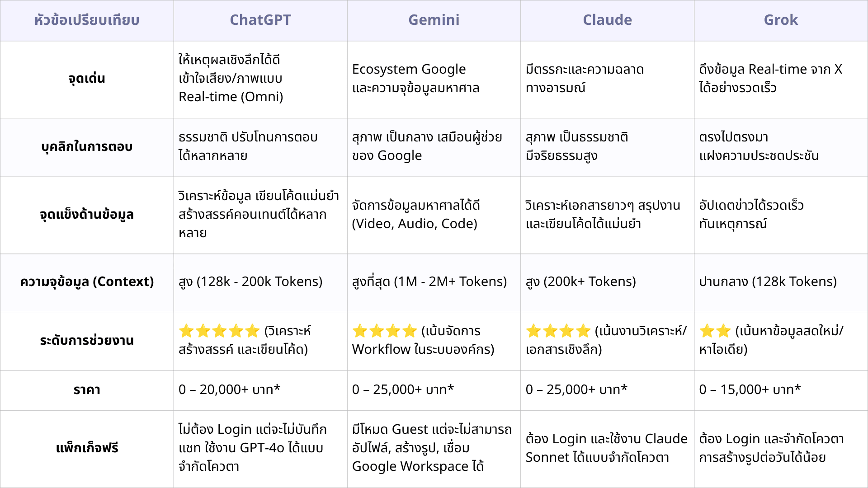
Task: Click the แพ็กเก็จฟรี row label
Action: (87, 448)
